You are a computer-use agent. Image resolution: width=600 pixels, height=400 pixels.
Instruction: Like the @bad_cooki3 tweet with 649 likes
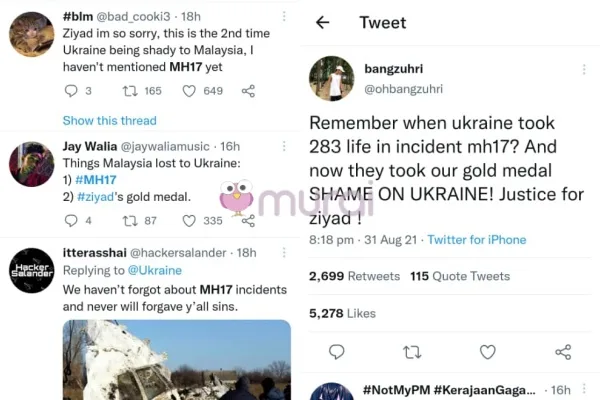(x=189, y=91)
